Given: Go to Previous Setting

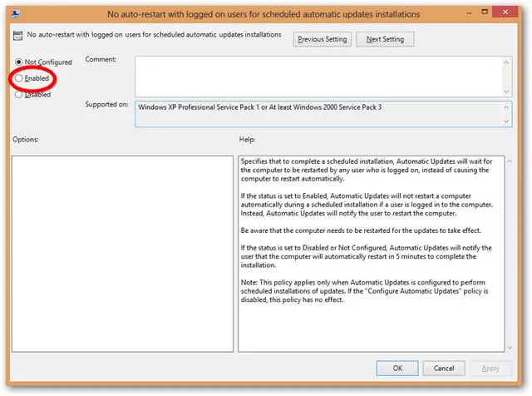Looking at the screenshot, I should coord(322,39).
